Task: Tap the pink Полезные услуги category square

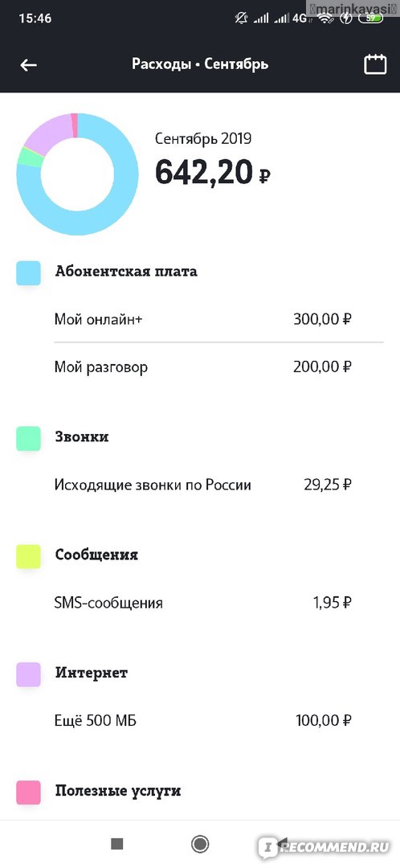Action: tap(28, 792)
